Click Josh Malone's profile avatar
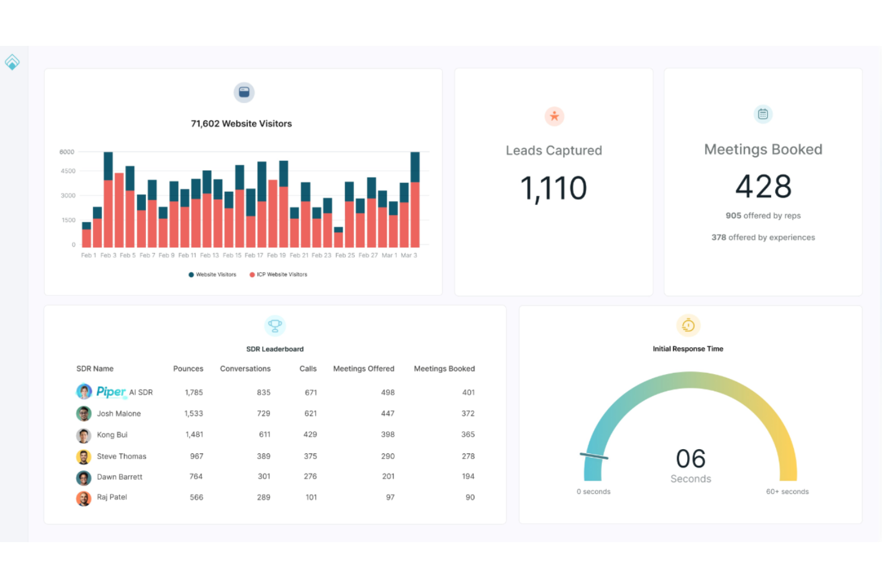Image resolution: width=882 pixels, height=588 pixels. click(x=83, y=413)
